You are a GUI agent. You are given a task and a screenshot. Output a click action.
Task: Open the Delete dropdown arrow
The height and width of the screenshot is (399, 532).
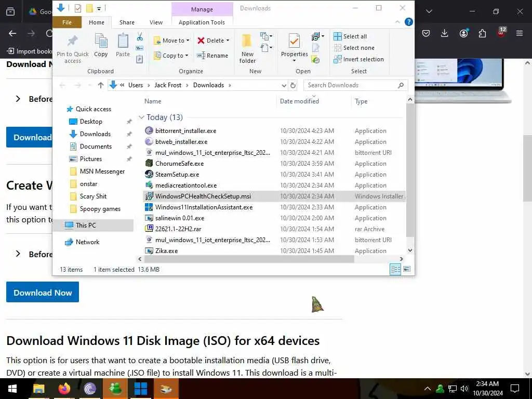coord(228,41)
